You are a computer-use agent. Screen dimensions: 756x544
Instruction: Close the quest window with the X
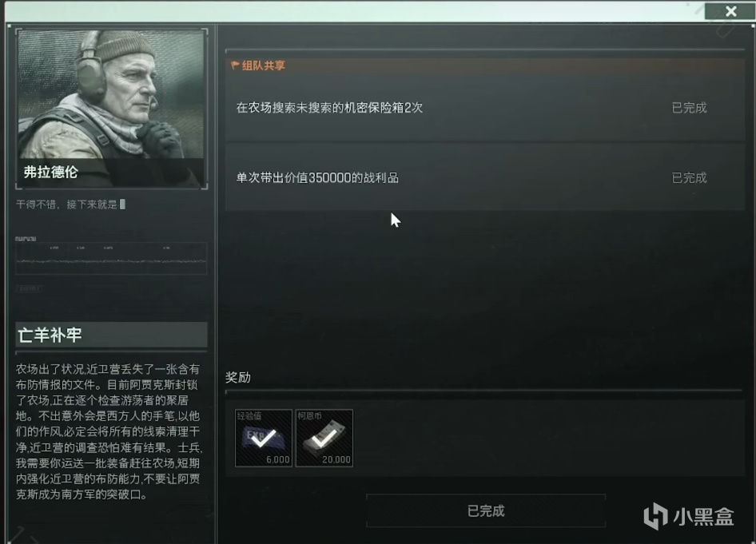(730, 11)
